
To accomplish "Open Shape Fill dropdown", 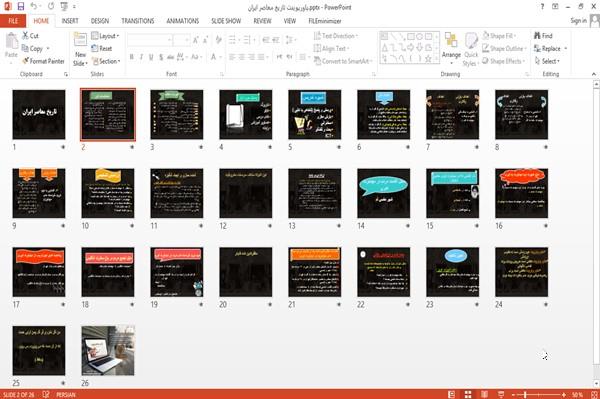I will pos(499,36).
